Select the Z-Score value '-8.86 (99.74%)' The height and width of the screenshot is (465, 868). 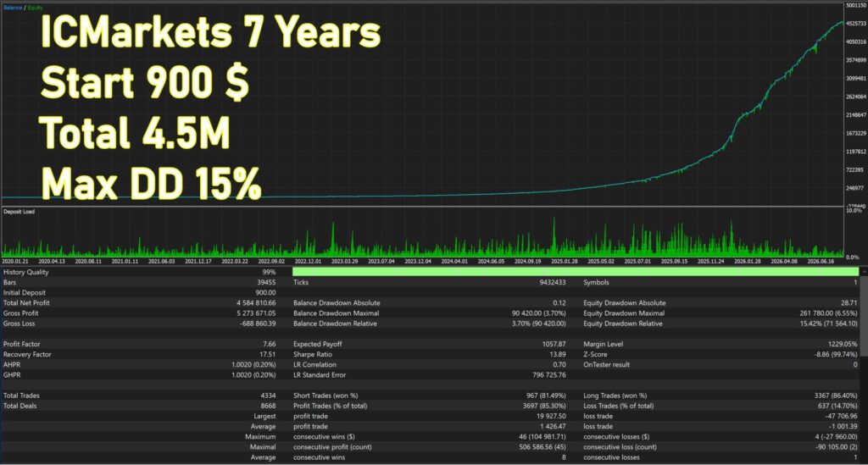coord(835,354)
